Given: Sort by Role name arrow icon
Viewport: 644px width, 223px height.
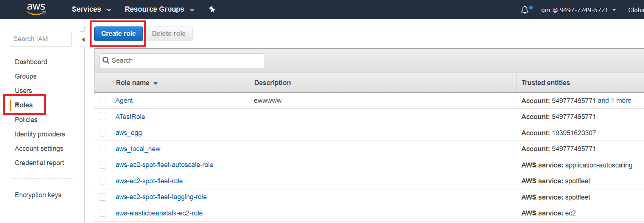Looking at the screenshot, I should tap(156, 83).
